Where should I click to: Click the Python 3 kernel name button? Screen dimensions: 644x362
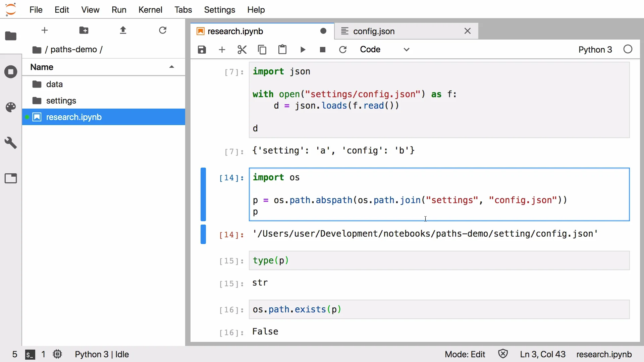(595, 50)
